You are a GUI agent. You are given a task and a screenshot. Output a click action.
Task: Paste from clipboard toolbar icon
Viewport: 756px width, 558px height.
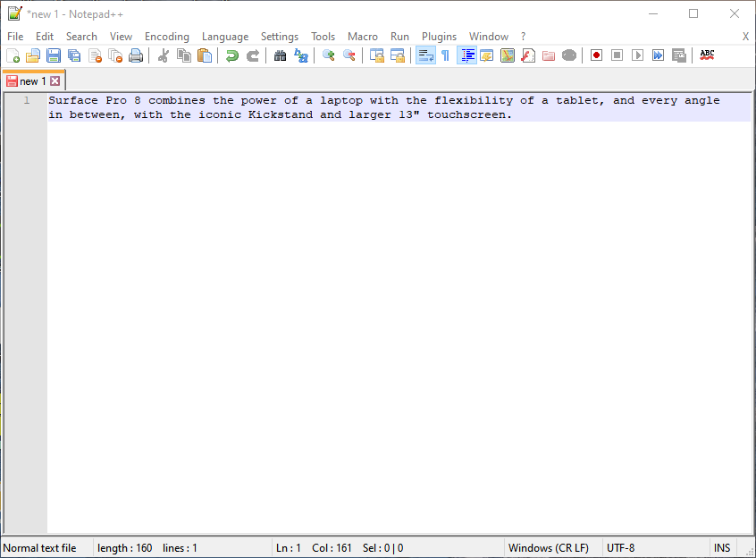205,56
